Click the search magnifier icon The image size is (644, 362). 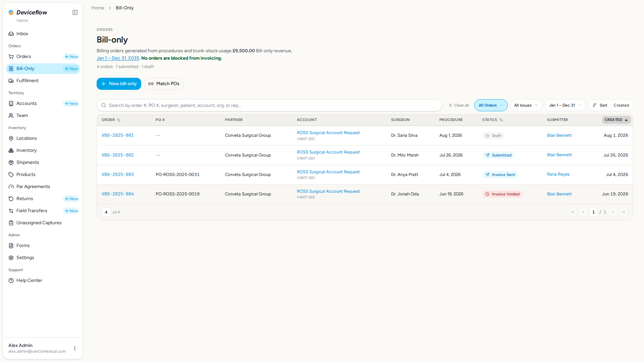point(104,105)
